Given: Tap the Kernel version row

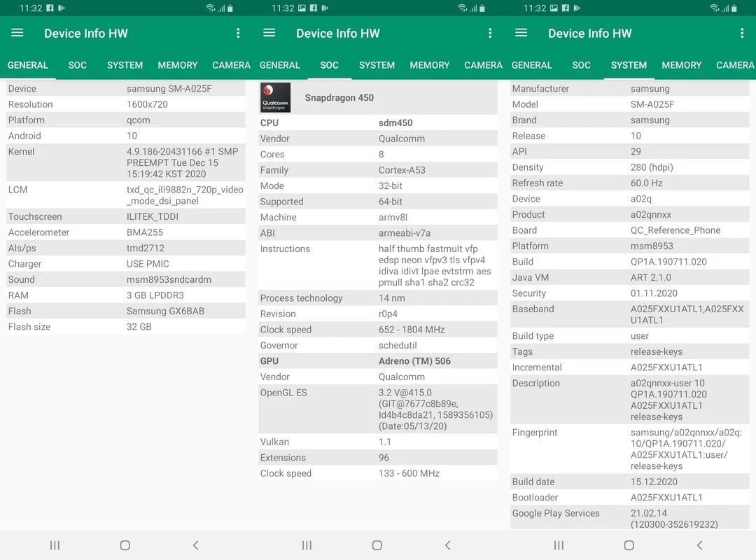Looking at the screenshot, I should click(126, 162).
